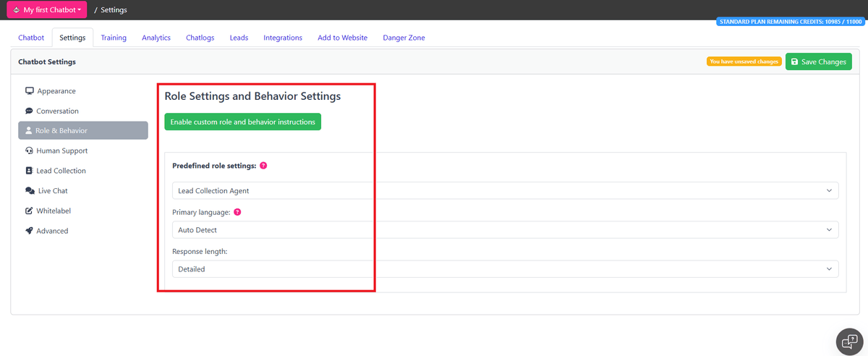This screenshot has height=356, width=868.
Task: Open the Lead Collection Agent role dropdown
Action: click(505, 191)
